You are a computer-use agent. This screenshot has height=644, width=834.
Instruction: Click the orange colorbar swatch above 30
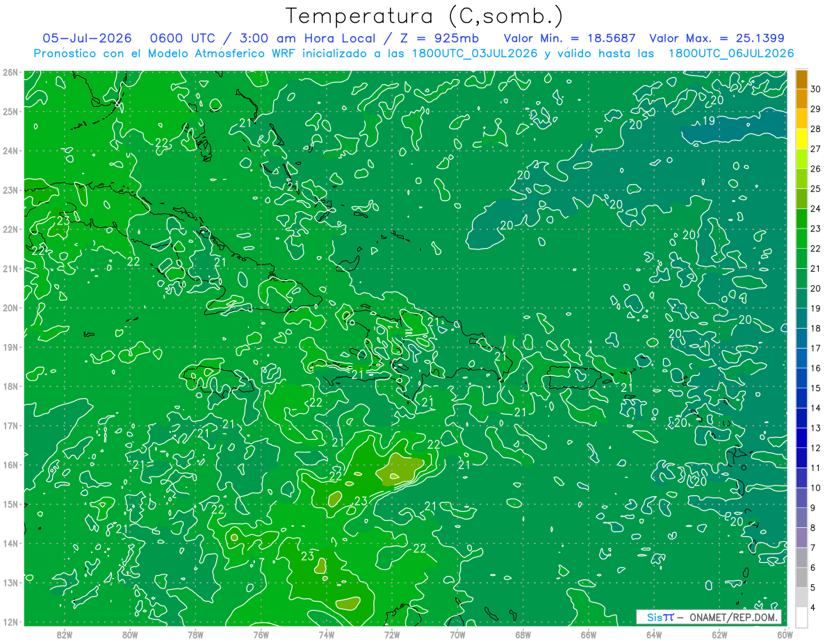pyautogui.click(x=801, y=79)
